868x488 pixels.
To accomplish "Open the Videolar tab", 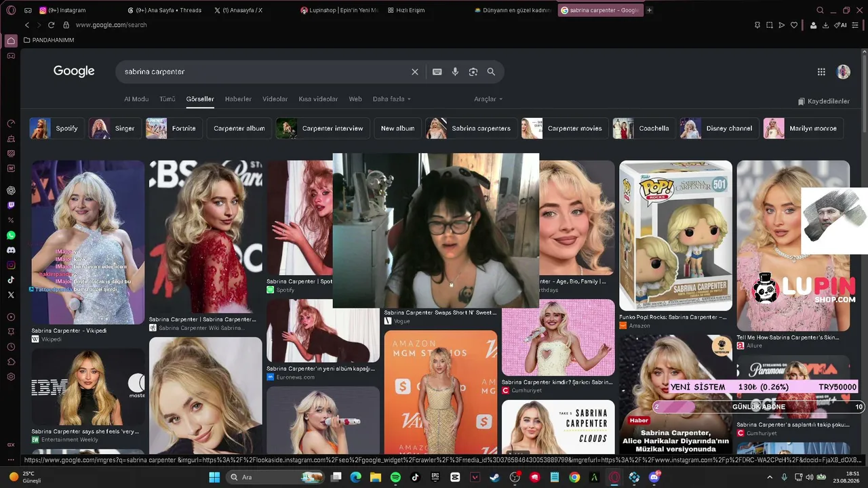I will (275, 99).
